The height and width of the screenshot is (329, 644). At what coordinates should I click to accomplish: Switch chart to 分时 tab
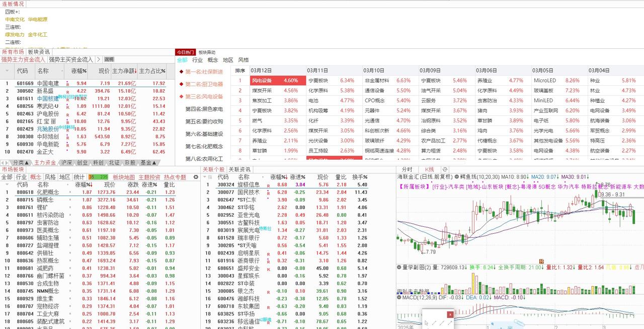pos(407,169)
